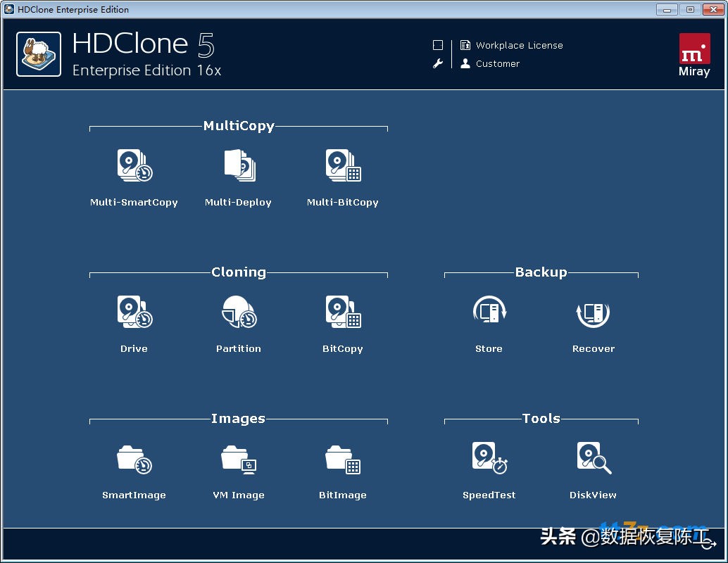Image resolution: width=728 pixels, height=563 pixels.
Task: Open the Multi-SmartCopy tool
Action: pyautogui.click(x=134, y=166)
